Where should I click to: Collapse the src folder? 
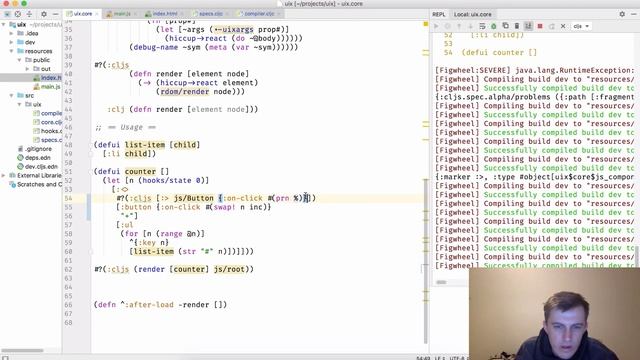(x=11, y=96)
